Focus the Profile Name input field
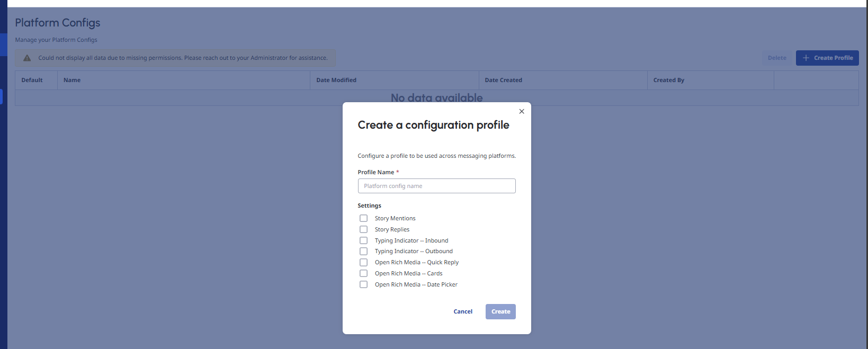 [436, 186]
